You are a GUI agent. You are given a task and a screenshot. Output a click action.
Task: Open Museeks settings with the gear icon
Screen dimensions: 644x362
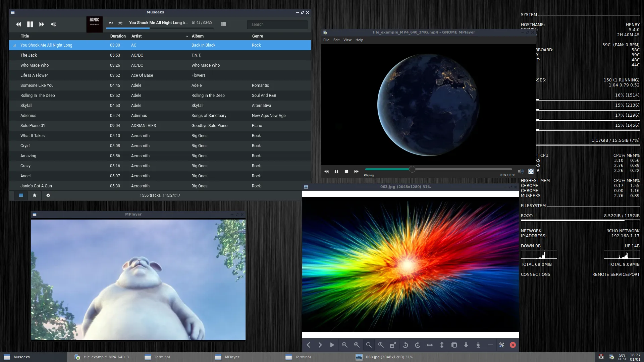[x=48, y=195]
